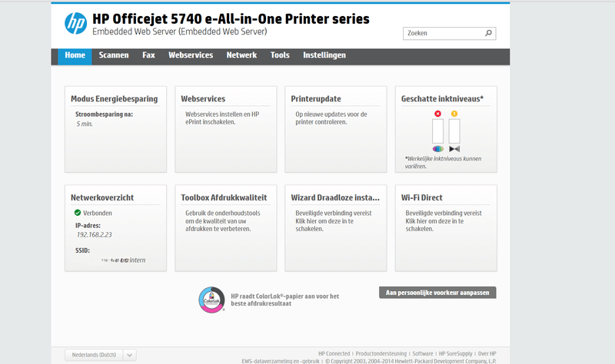Image resolution: width=615 pixels, height=364 pixels.
Task: Click the black ink level bar
Action: point(454,131)
